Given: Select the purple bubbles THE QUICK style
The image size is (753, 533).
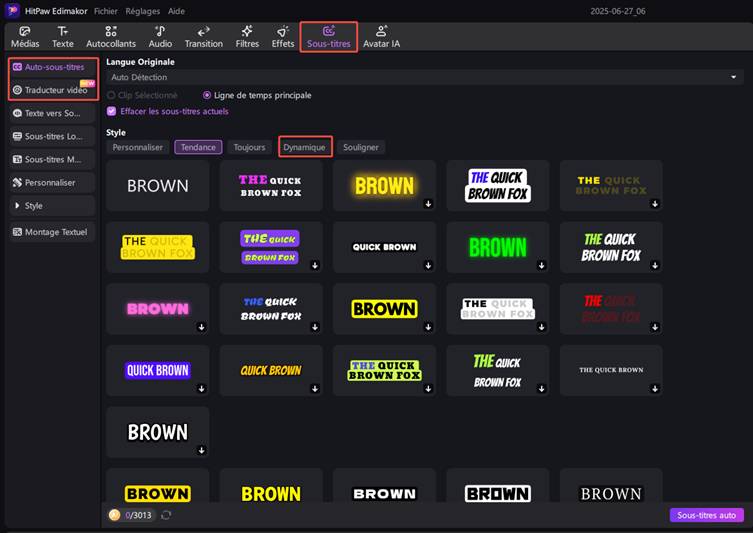Looking at the screenshot, I should (x=271, y=247).
